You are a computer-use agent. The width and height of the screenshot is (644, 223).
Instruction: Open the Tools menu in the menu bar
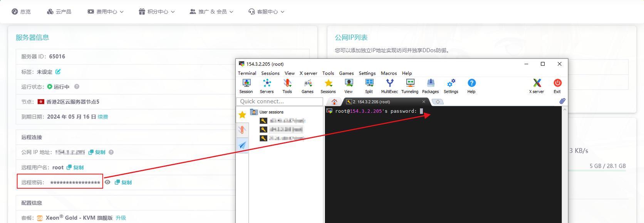tap(328, 73)
